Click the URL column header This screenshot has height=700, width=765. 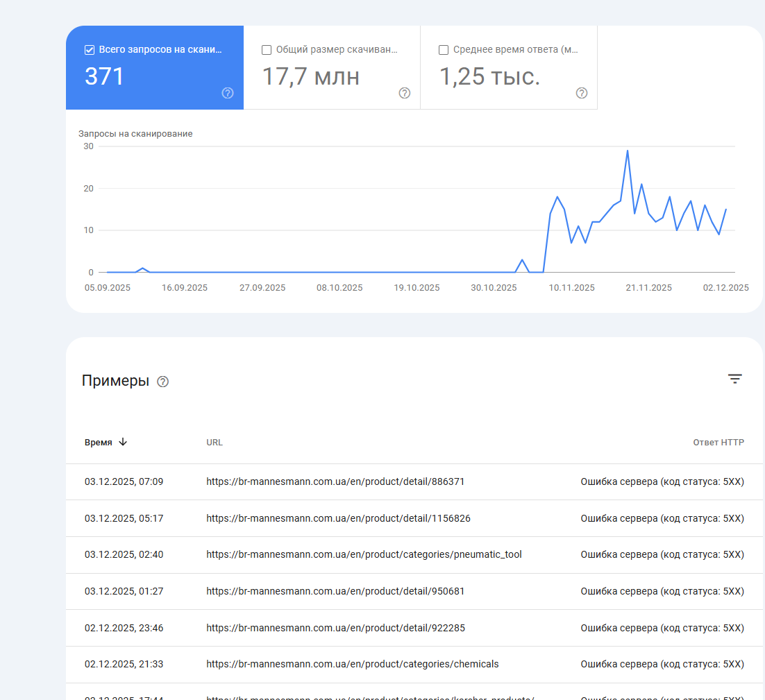215,442
